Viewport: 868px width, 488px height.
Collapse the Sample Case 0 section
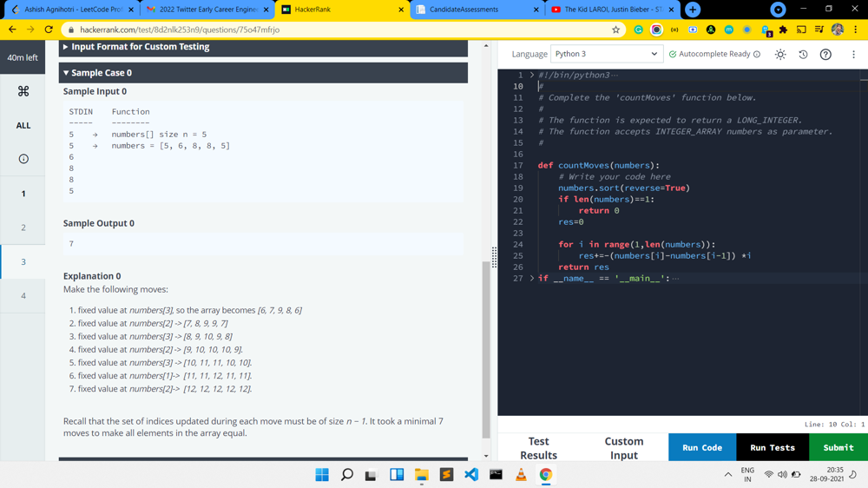pos(66,73)
